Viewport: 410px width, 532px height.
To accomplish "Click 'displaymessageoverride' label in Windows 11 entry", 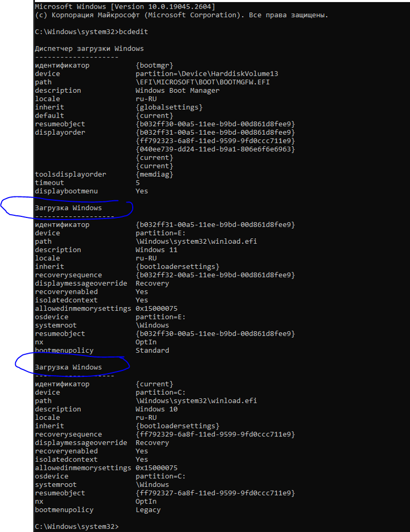I will (81, 283).
